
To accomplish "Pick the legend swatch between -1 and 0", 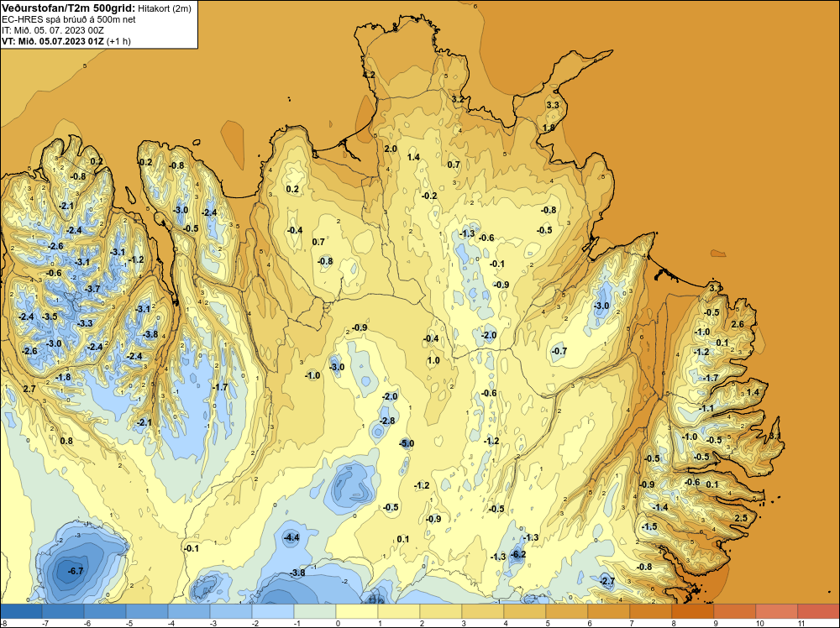I will (315, 611).
